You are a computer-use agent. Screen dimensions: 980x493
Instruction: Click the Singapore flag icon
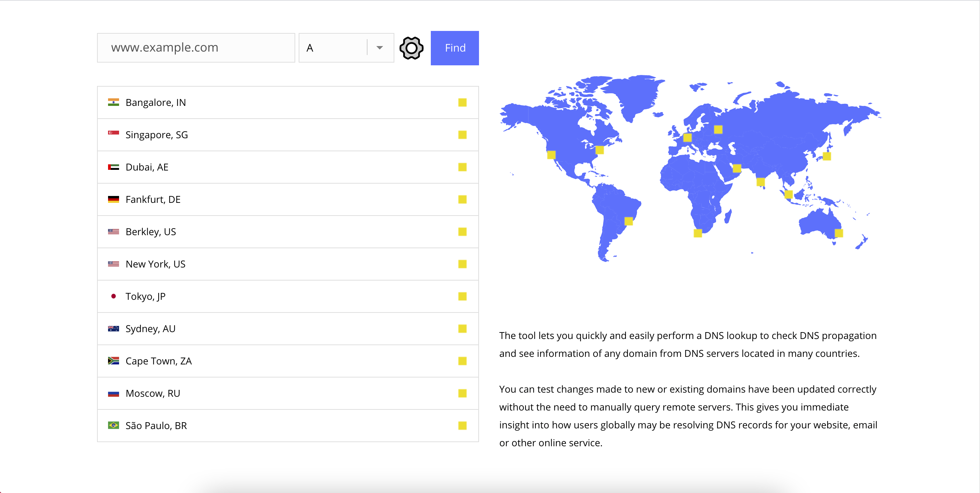point(114,134)
